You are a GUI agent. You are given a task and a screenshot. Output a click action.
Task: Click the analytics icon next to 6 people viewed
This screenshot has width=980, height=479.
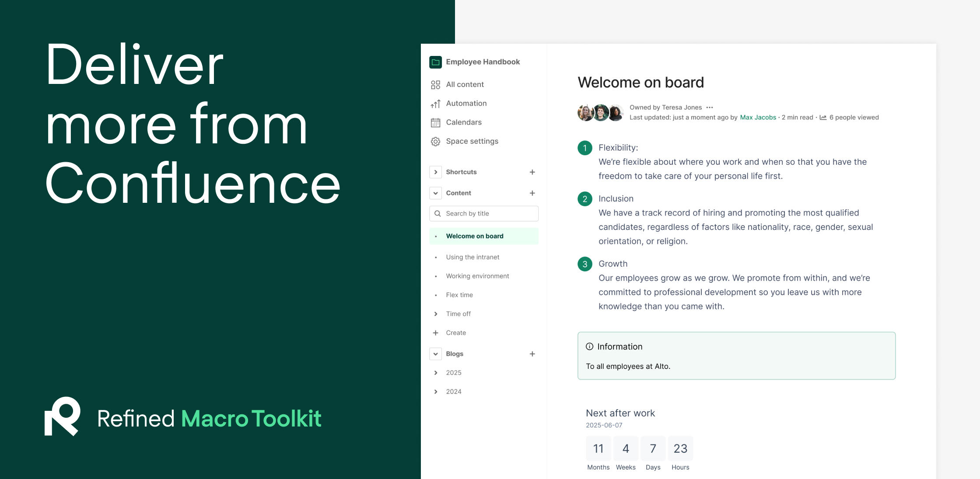[x=822, y=117]
